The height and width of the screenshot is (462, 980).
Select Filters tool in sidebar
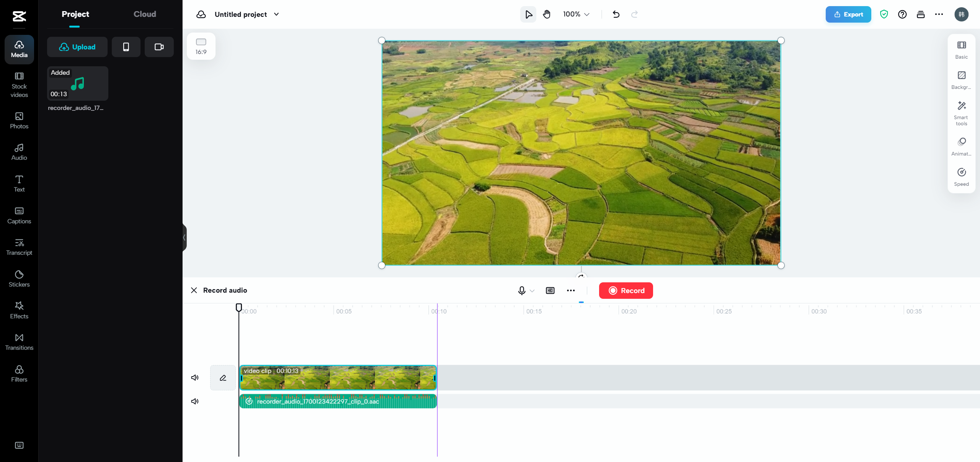(x=19, y=374)
